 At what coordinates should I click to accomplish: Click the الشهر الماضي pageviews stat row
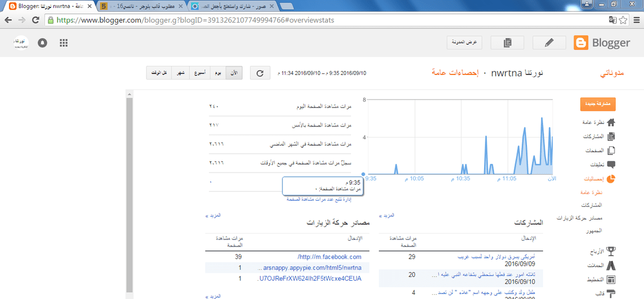(281, 144)
